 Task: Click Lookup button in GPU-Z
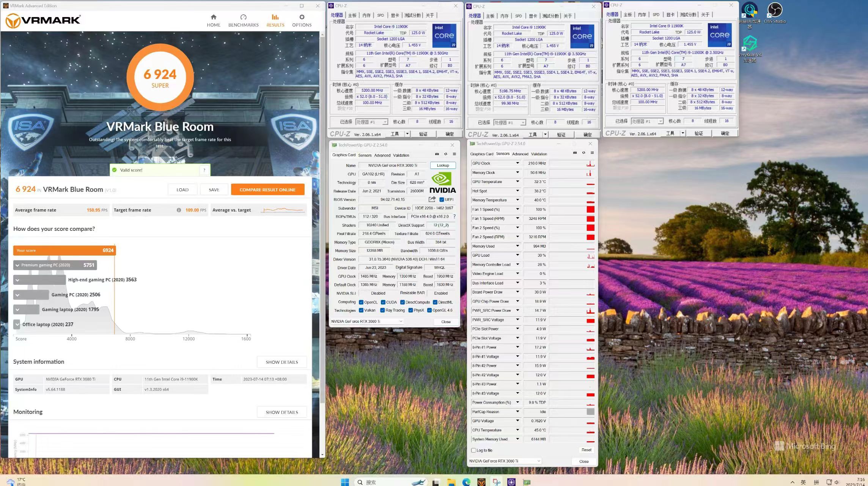tap(443, 165)
